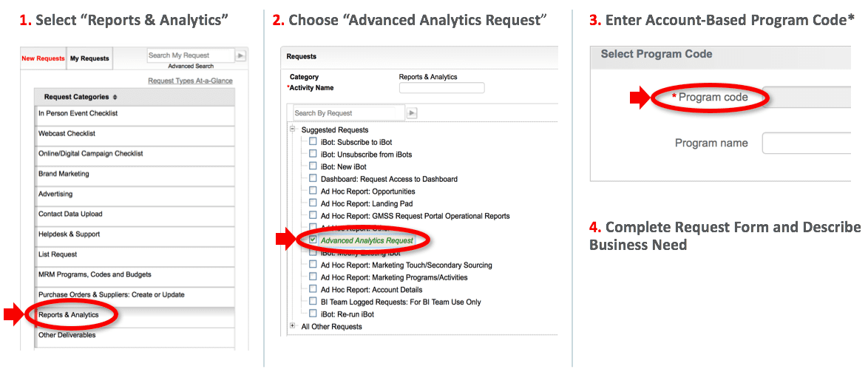Collapse the Suggested Requests tree node
The height and width of the screenshot is (372, 868).
point(293,129)
